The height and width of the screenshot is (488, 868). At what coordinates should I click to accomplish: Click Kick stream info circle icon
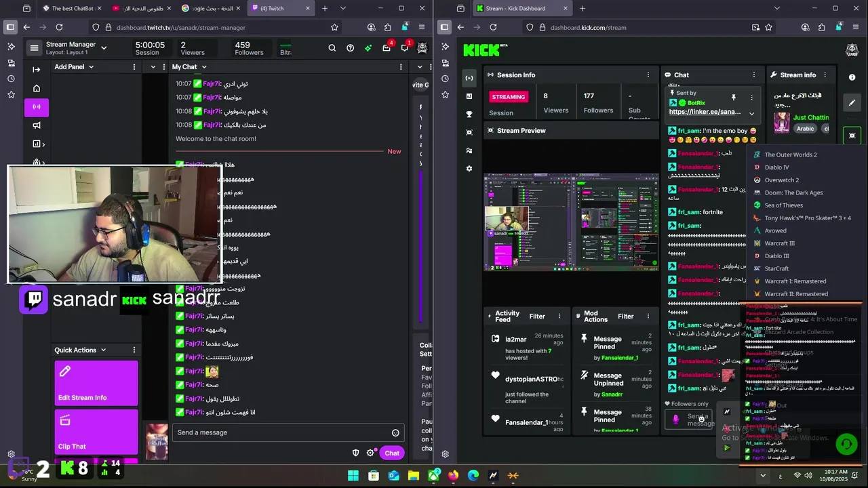pos(852,77)
